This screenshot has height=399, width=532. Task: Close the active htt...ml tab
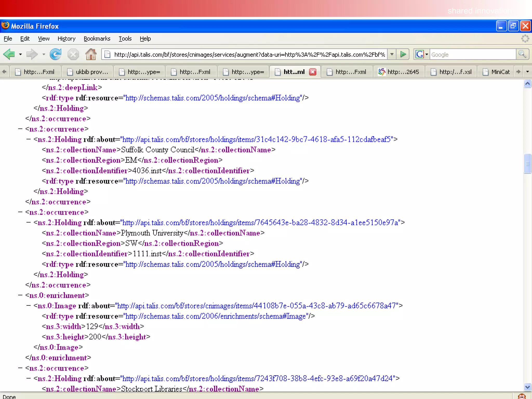[x=313, y=72]
